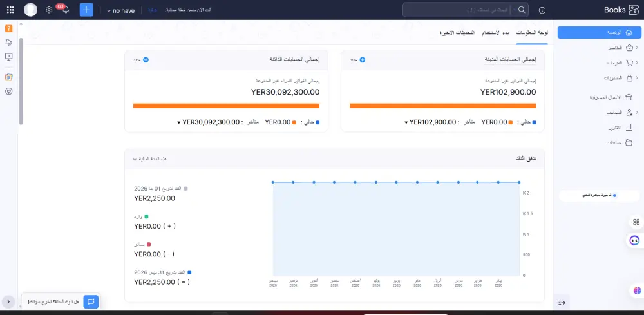The height and width of the screenshot is (315, 644).
Task: Click the payables total YER30,092,300.00
Action: pos(285,92)
